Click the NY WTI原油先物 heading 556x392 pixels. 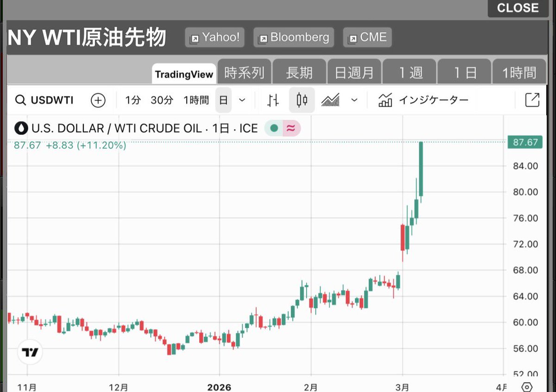(x=87, y=38)
